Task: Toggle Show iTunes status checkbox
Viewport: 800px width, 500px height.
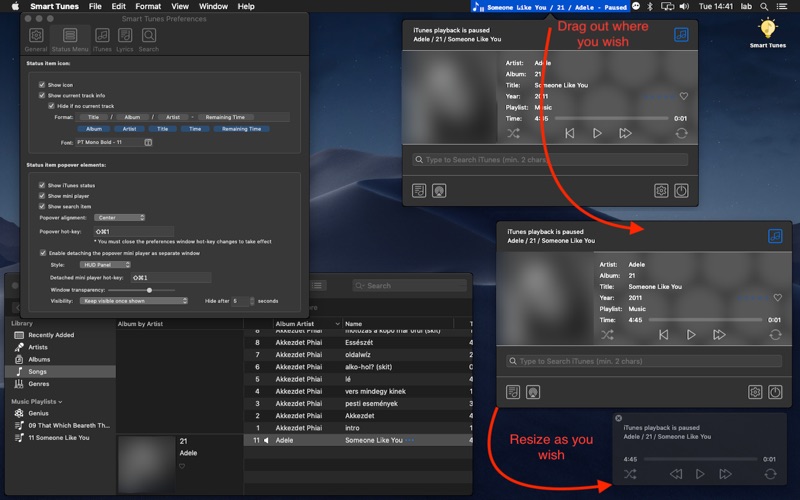Action: click(x=42, y=185)
